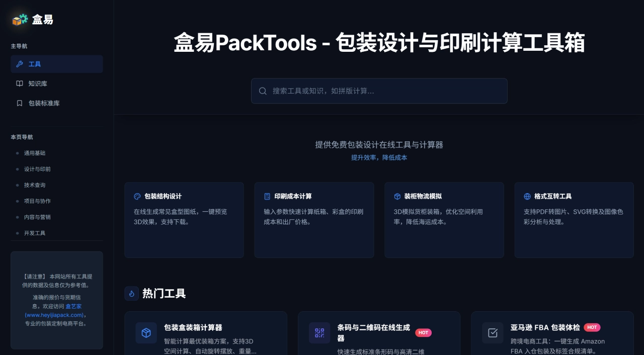This screenshot has height=355, width=644.
Task: Jump to 项目与协作 section
Action: tap(37, 201)
